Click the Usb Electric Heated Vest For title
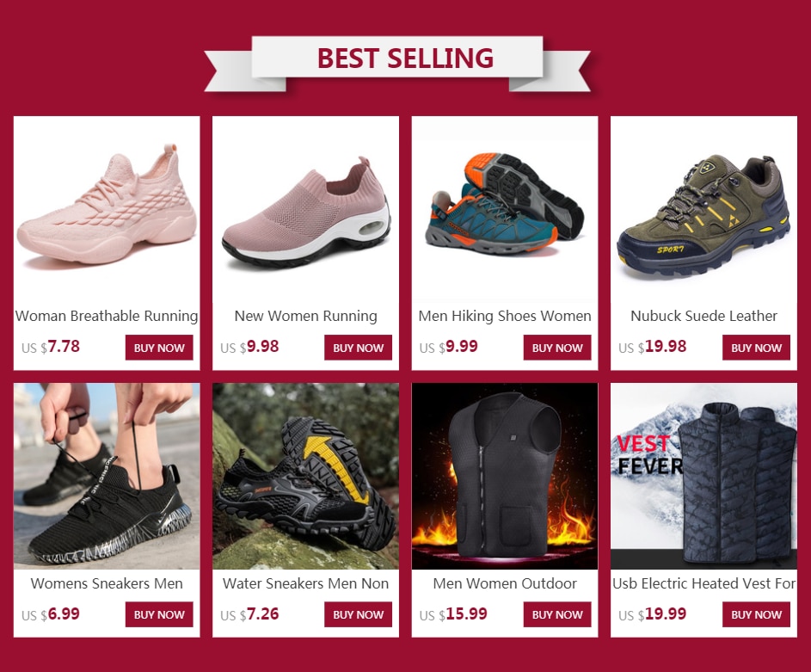Viewport: 811px width, 672px height. 704,583
